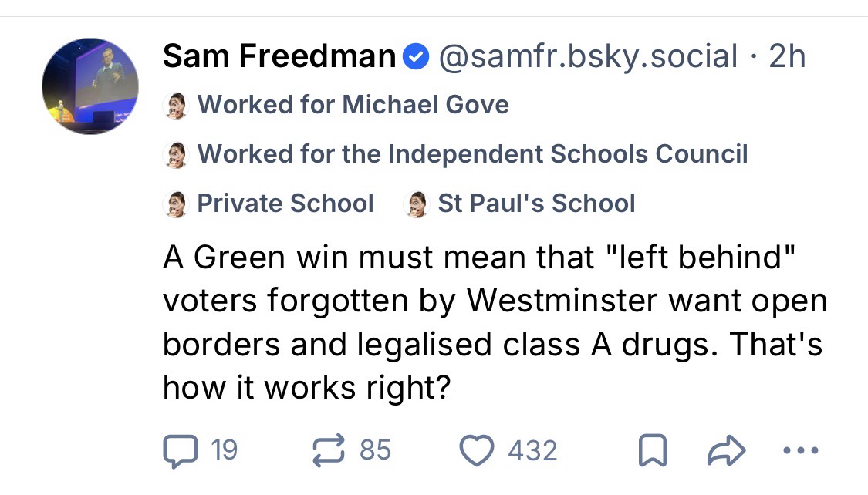This screenshot has height=495, width=868.
Task: Click the St Paul's School label text
Action: click(x=536, y=203)
